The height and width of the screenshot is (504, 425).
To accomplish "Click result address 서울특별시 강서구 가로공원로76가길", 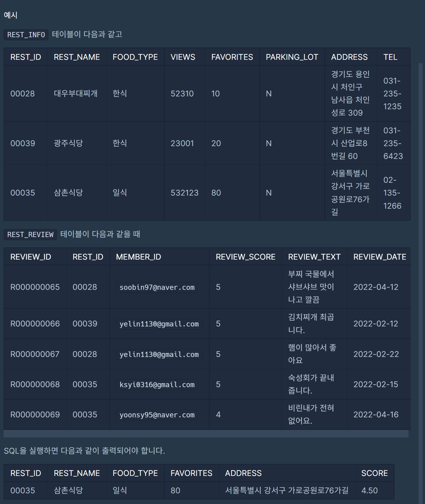I will (287, 490).
